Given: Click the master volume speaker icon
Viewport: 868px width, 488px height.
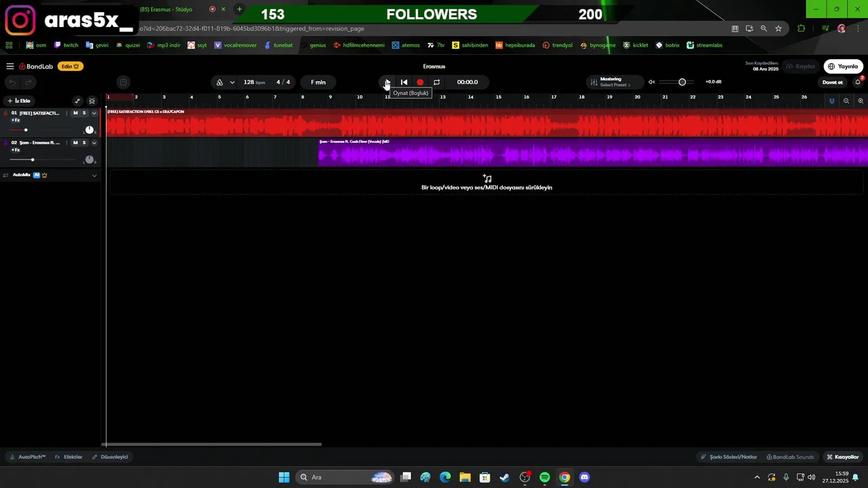Looking at the screenshot, I should point(652,82).
